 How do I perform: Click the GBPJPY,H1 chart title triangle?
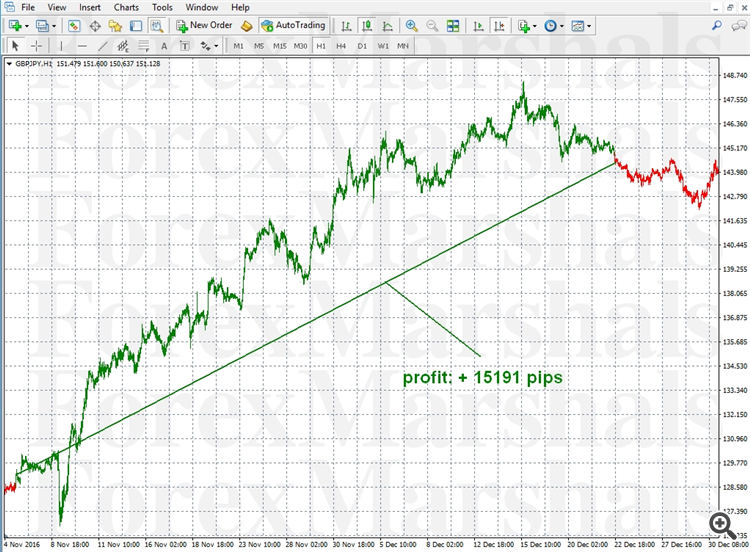(x=9, y=64)
